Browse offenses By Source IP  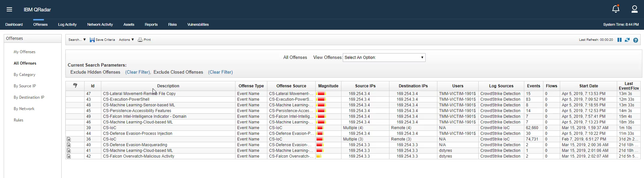tap(25, 86)
